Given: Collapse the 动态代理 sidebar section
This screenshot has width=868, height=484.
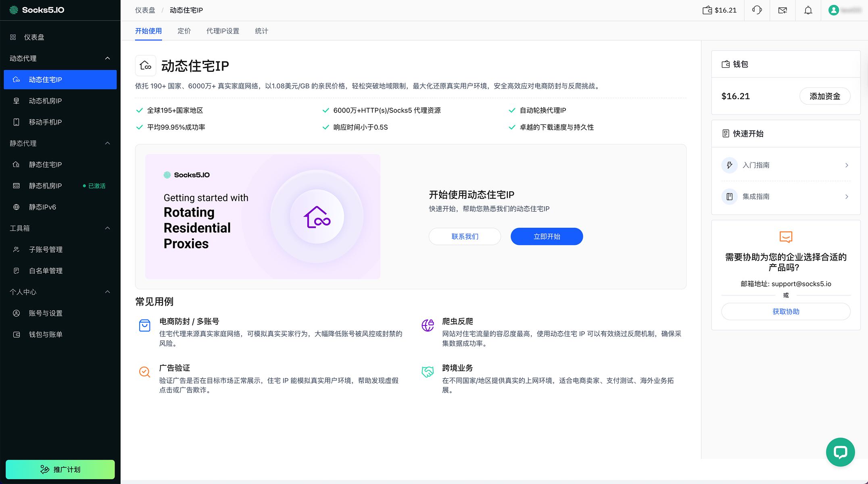Looking at the screenshot, I should [107, 58].
